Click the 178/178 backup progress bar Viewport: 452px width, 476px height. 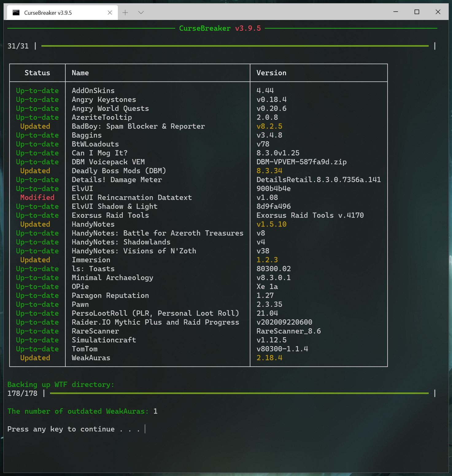[x=239, y=393]
